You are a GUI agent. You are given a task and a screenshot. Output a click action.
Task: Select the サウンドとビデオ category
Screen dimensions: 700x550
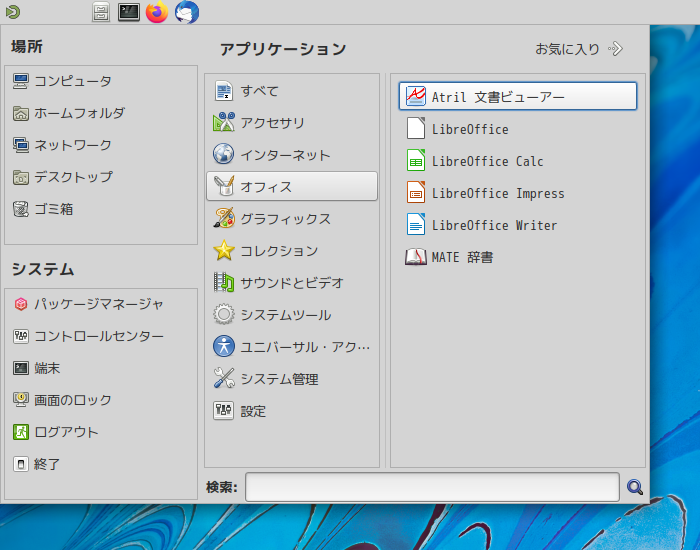[x=292, y=283]
